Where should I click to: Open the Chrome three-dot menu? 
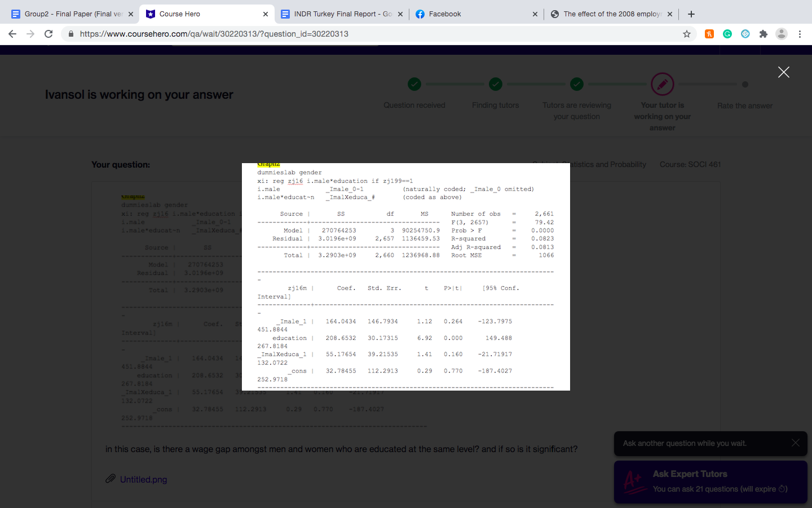coord(800,34)
